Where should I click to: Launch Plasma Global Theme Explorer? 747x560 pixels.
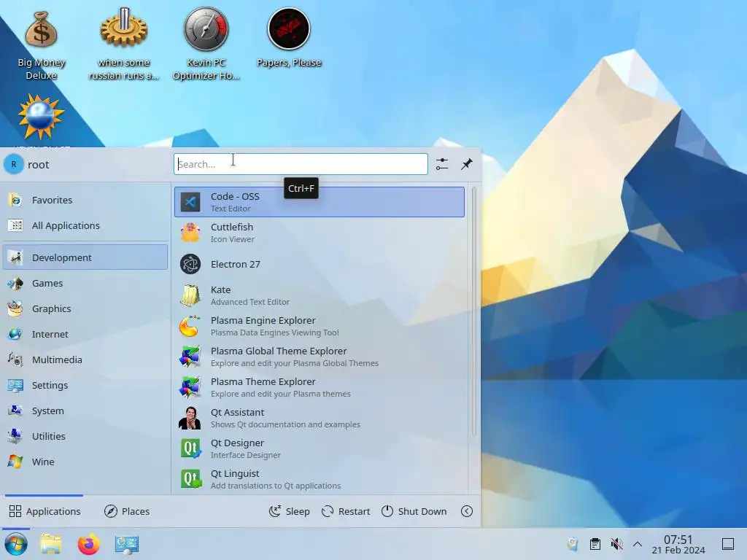coord(320,357)
